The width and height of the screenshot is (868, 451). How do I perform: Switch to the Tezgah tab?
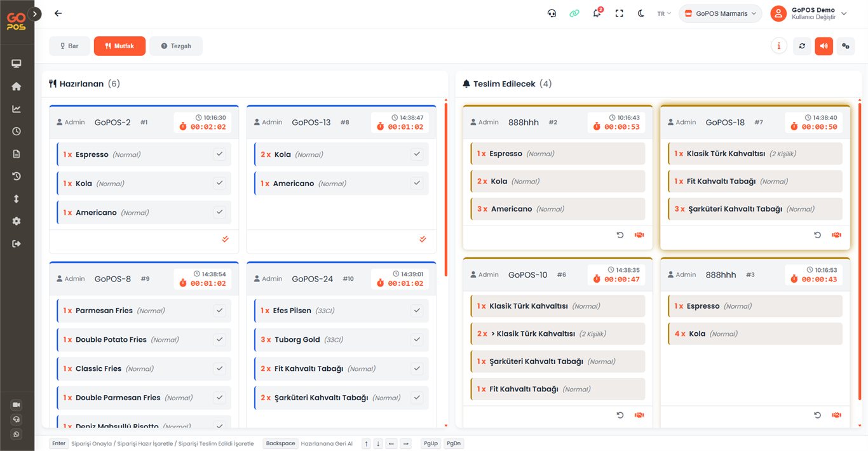(x=176, y=46)
